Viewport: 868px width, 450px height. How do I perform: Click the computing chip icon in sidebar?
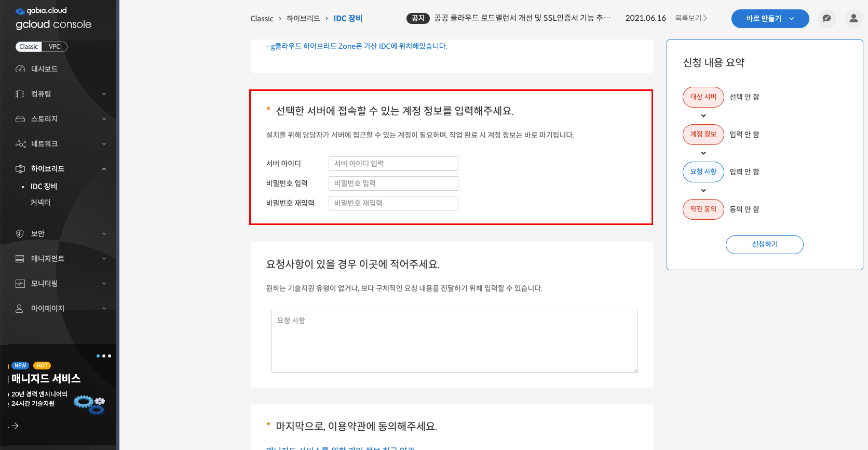pyautogui.click(x=20, y=94)
